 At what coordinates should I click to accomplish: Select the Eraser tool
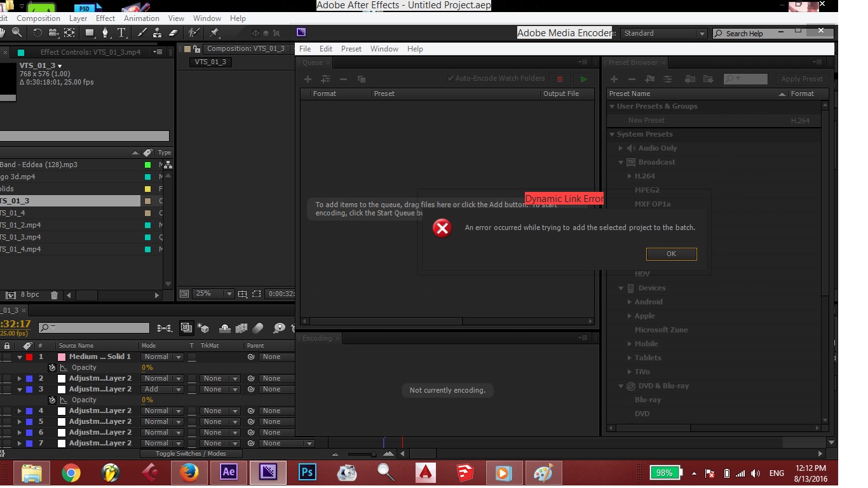click(174, 33)
